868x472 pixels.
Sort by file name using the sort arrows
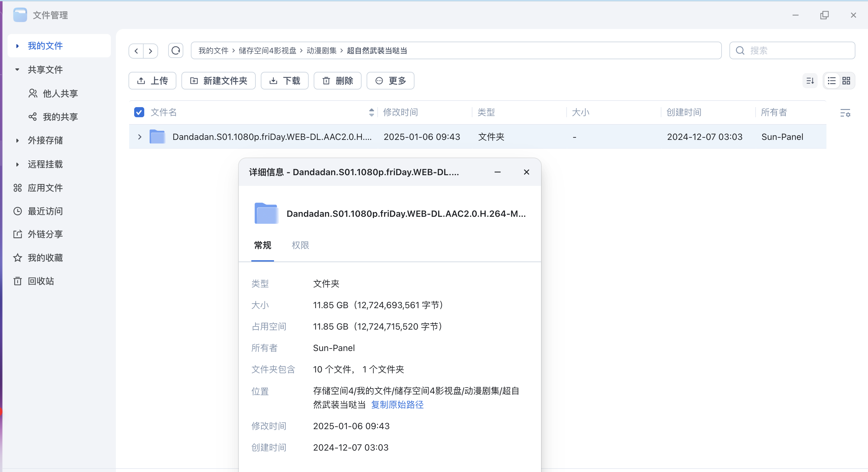371,112
